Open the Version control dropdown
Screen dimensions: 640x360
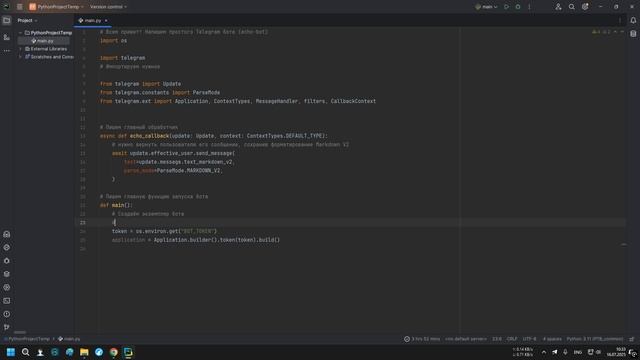pyautogui.click(x=108, y=7)
